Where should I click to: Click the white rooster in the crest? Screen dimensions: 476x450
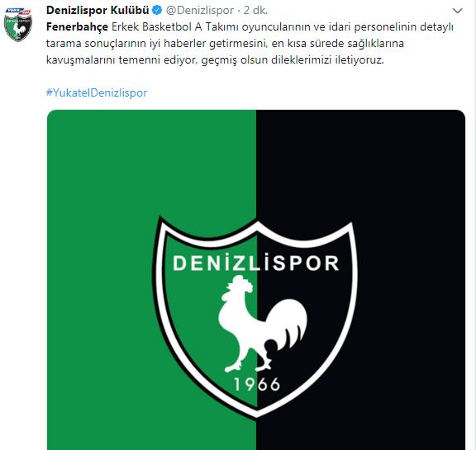point(263,324)
